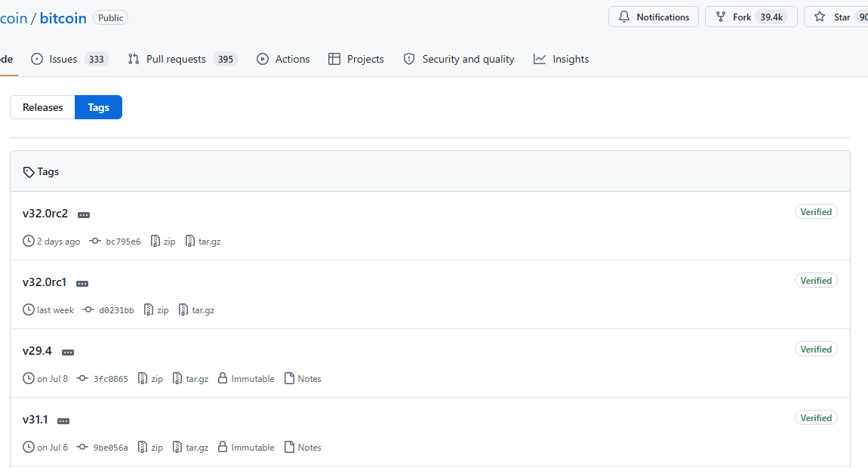Click the zip file icon in v31.1 row

pyautogui.click(x=142, y=447)
